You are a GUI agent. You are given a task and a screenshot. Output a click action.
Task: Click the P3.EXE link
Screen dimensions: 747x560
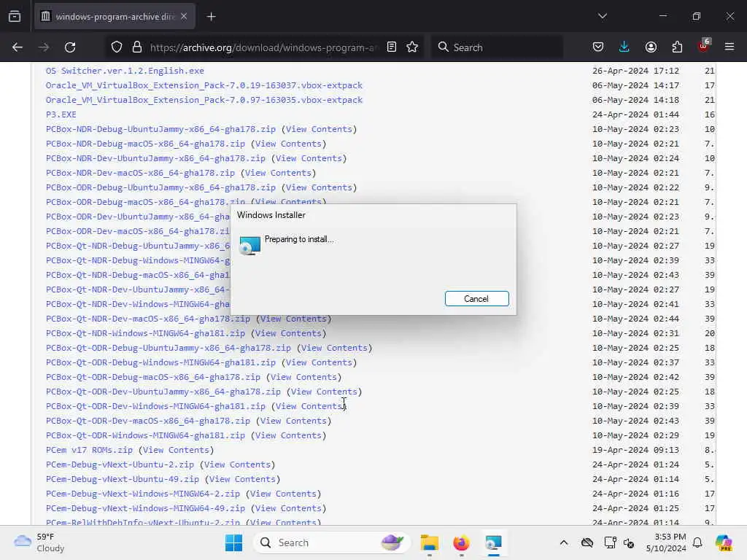click(x=61, y=114)
